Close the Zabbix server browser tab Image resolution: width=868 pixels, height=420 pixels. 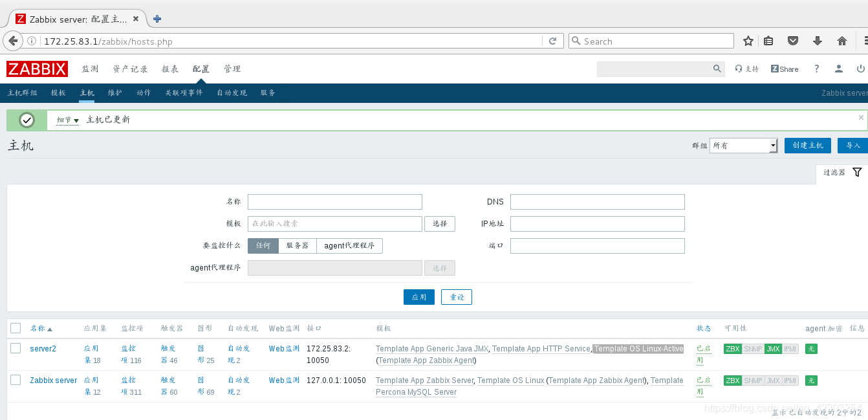coord(135,19)
